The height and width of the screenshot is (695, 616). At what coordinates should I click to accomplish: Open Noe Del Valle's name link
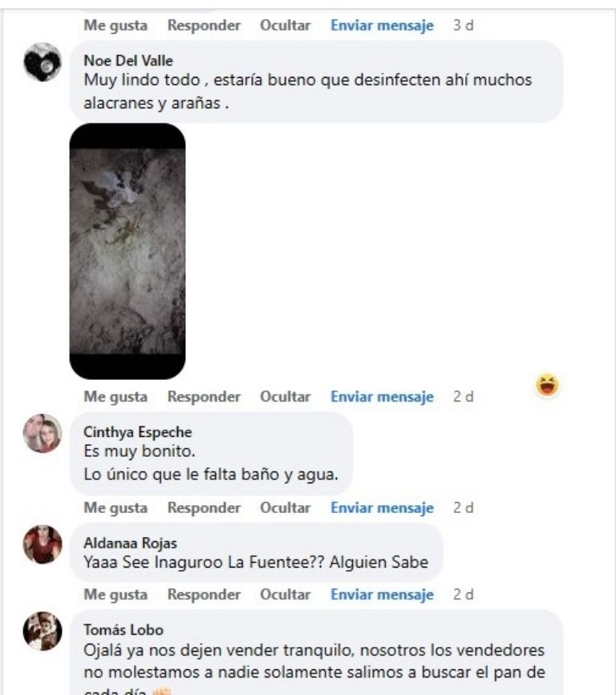tap(128, 60)
